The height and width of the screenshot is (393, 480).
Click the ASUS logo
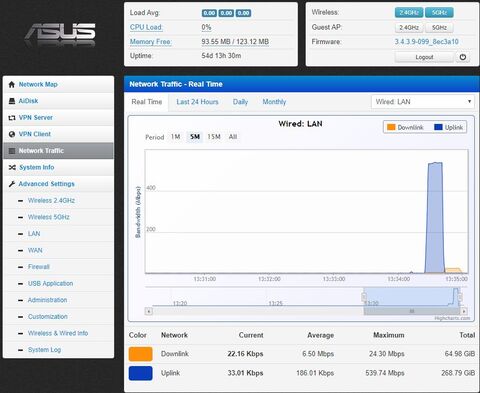tap(60, 34)
